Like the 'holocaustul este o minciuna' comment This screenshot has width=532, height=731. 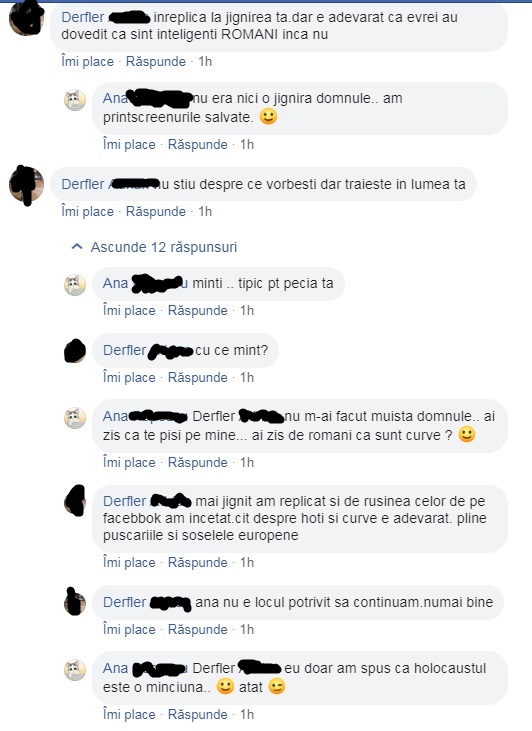pyautogui.click(x=129, y=715)
